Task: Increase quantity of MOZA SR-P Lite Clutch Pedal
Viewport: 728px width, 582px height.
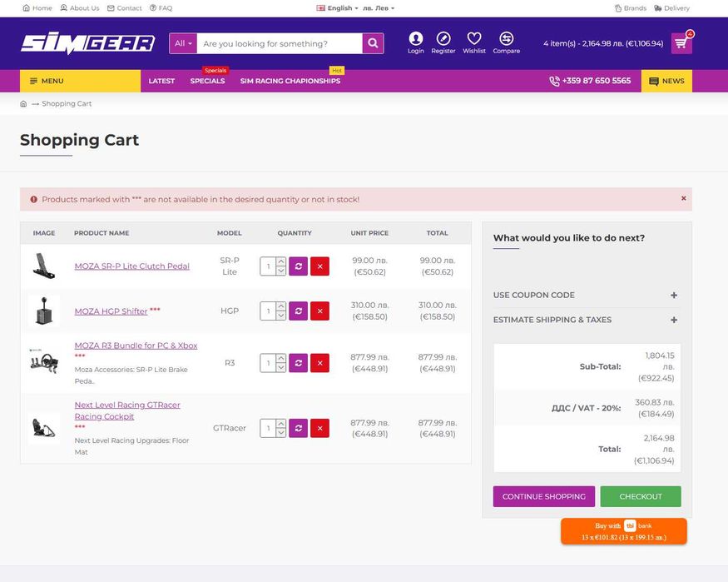Action: click(x=281, y=262)
